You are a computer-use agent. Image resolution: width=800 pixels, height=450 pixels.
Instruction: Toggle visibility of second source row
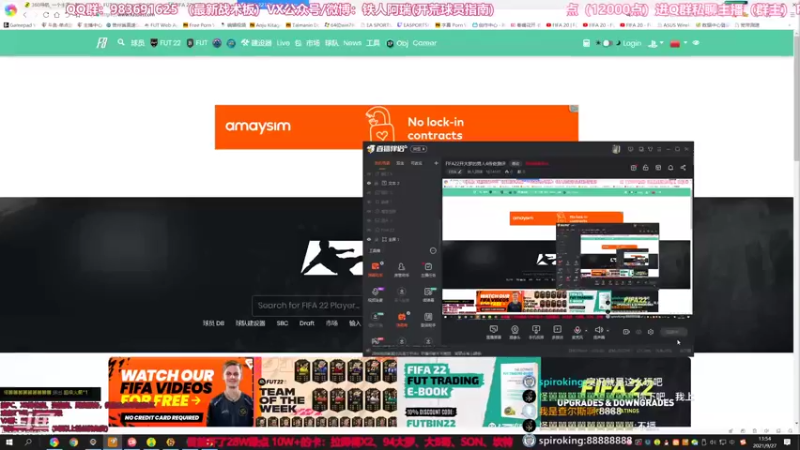369,183
